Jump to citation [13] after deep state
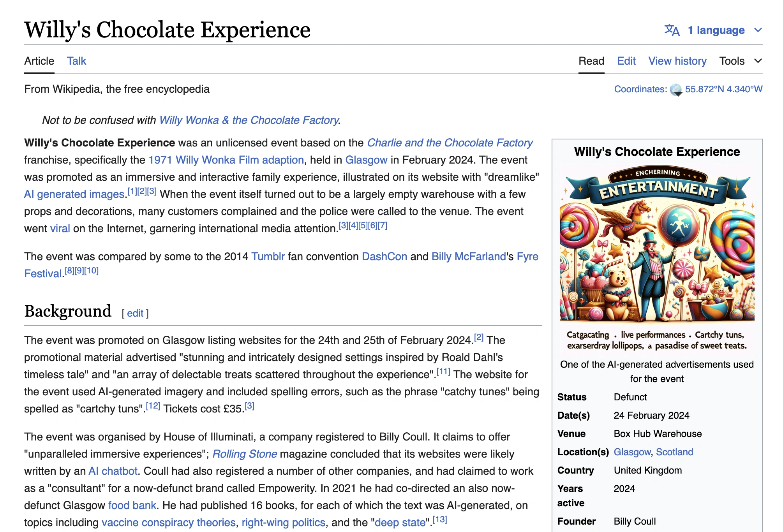Screen dimensions: 783x532 coord(440,520)
